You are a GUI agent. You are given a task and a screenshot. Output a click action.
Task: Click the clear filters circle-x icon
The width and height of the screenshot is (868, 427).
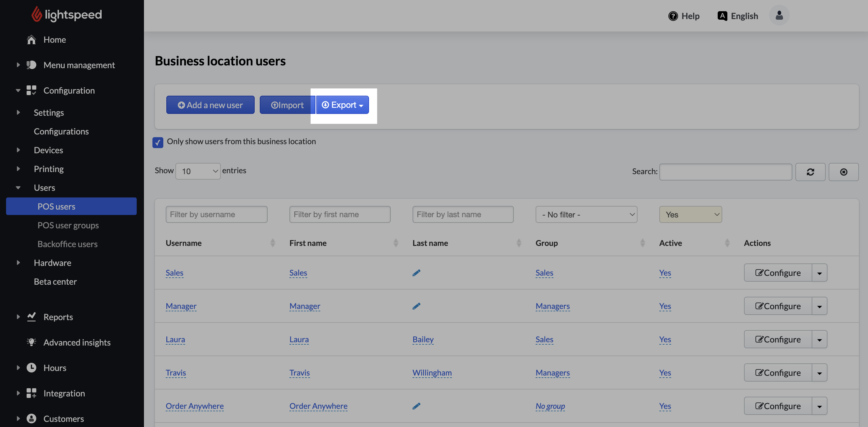click(844, 172)
